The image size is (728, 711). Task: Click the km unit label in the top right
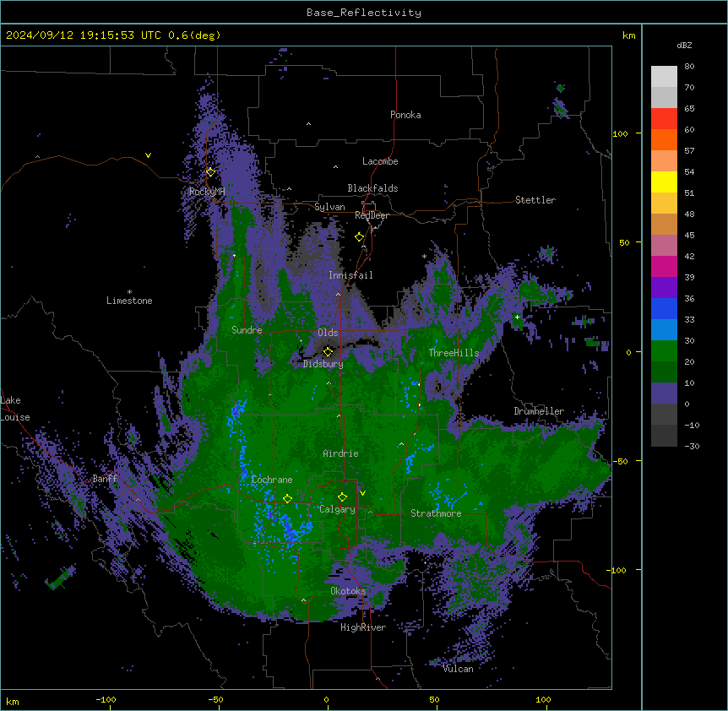click(629, 35)
